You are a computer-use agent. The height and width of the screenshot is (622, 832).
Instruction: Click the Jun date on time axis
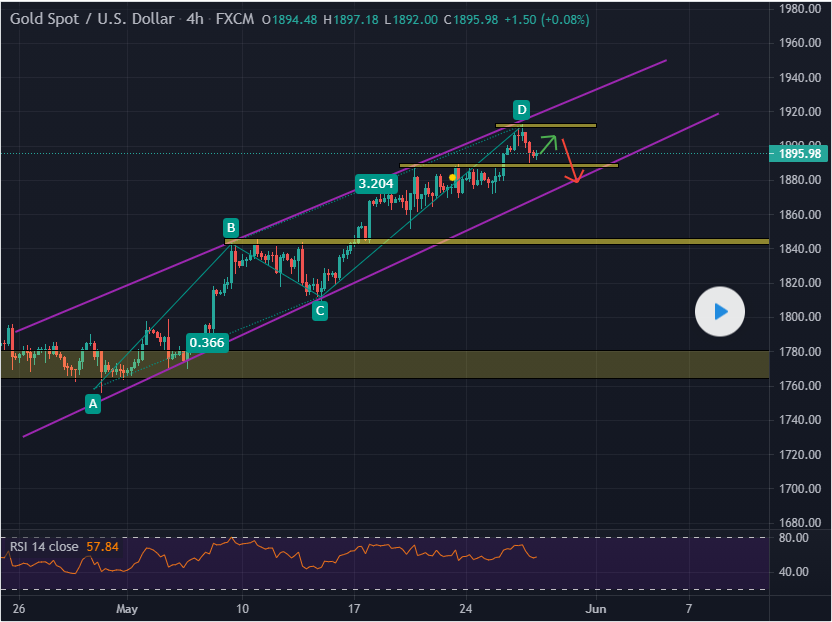[x=596, y=607]
